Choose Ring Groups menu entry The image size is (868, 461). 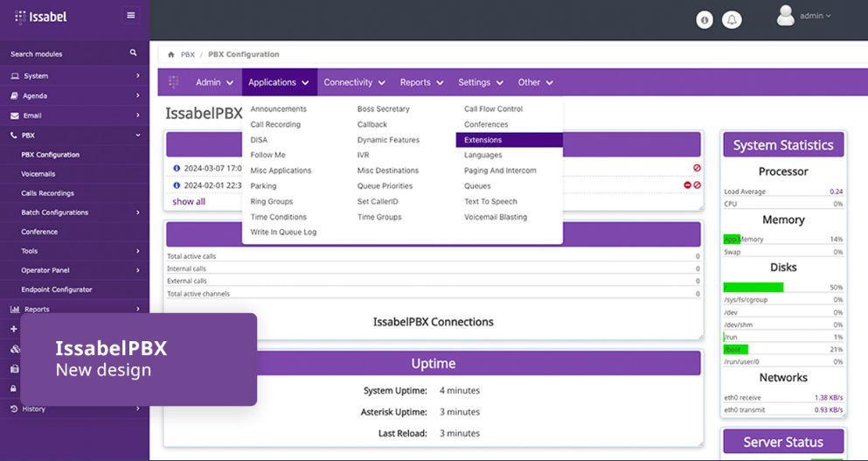pos(272,201)
